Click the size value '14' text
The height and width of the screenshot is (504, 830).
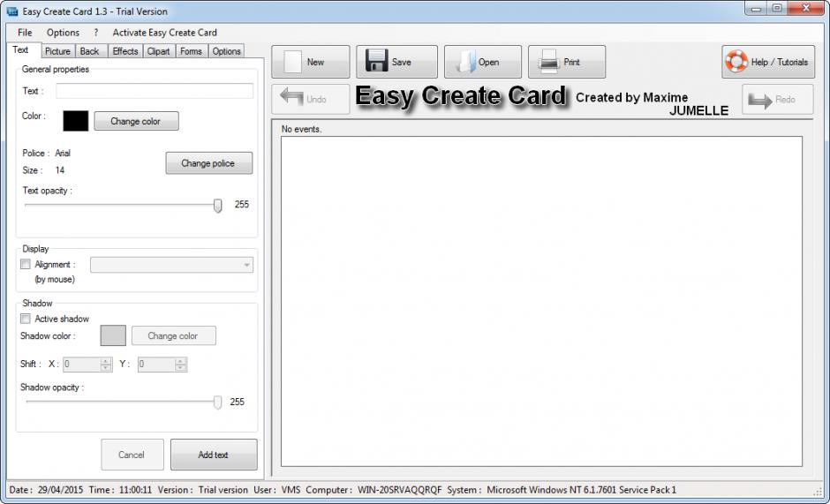tap(60, 170)
